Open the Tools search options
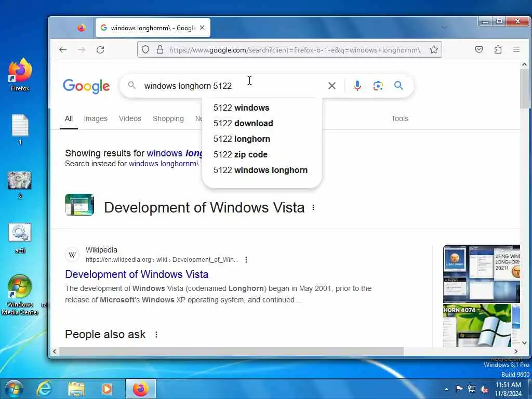Image resolution: width=532 pixels, height=399 pixels. point(400,119)
